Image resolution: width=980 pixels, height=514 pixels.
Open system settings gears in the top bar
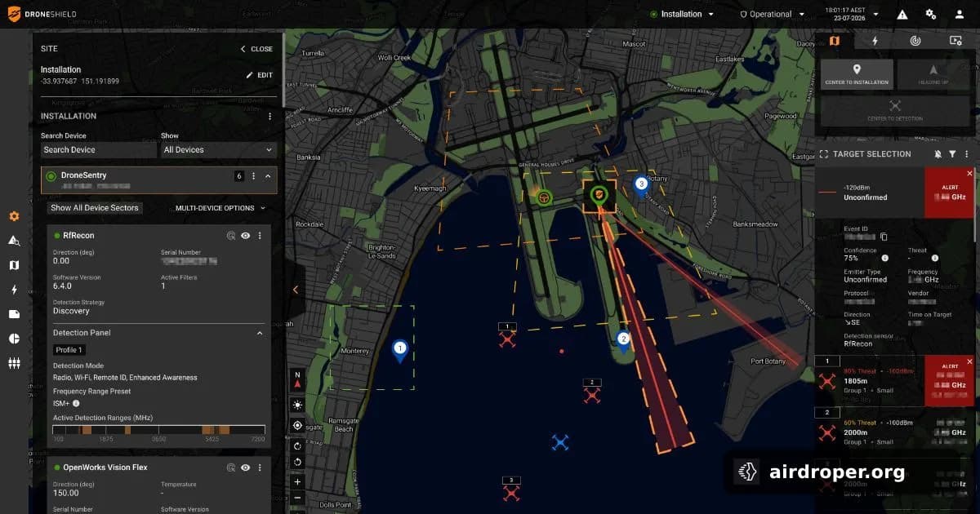(x=930, y=15)
